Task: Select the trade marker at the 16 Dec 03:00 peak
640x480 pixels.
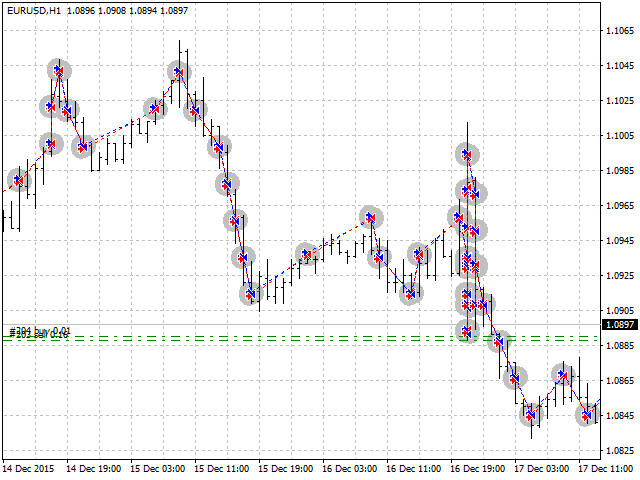Action: click(x=371, y=217)
